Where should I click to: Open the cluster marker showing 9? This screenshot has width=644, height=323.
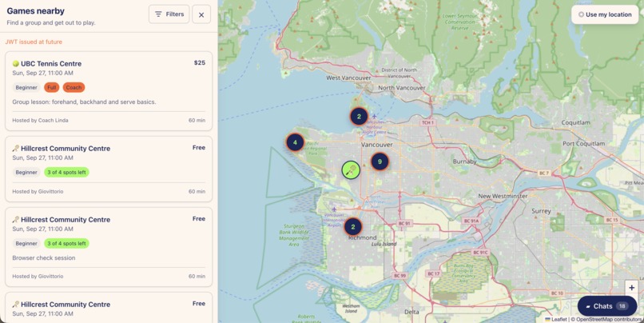pyautogui.click(x=380, y=161)
